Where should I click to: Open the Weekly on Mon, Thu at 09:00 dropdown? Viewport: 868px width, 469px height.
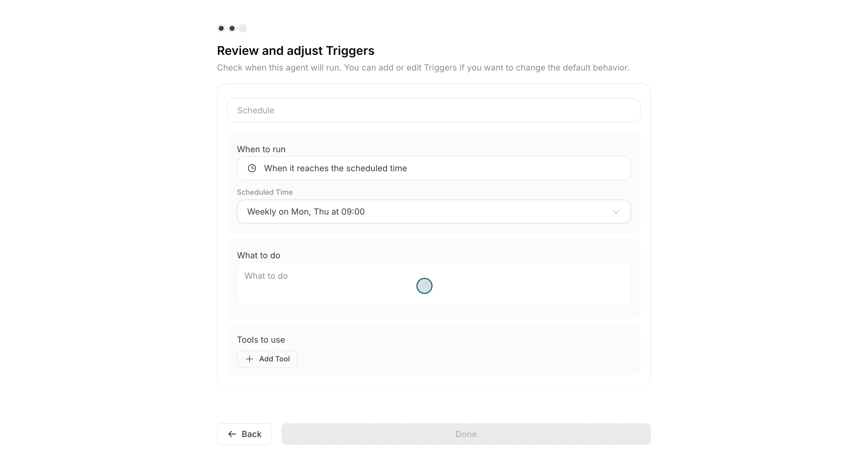tap(434, 212)
